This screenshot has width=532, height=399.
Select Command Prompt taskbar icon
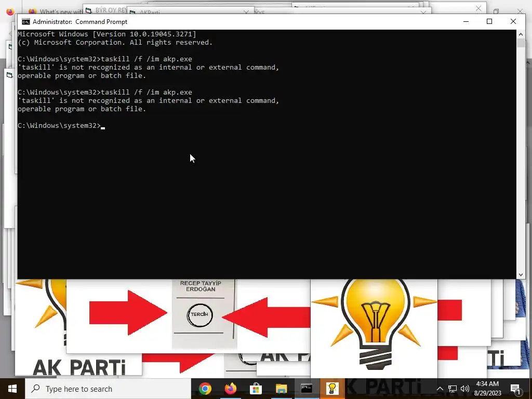point(307,389)
